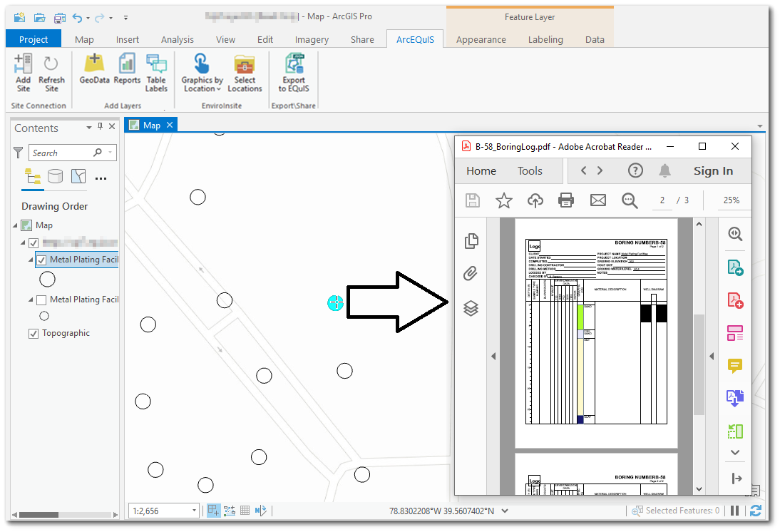Screen dimensions: 780x532
Task: Pause map drawing
Action: point(734,511)
